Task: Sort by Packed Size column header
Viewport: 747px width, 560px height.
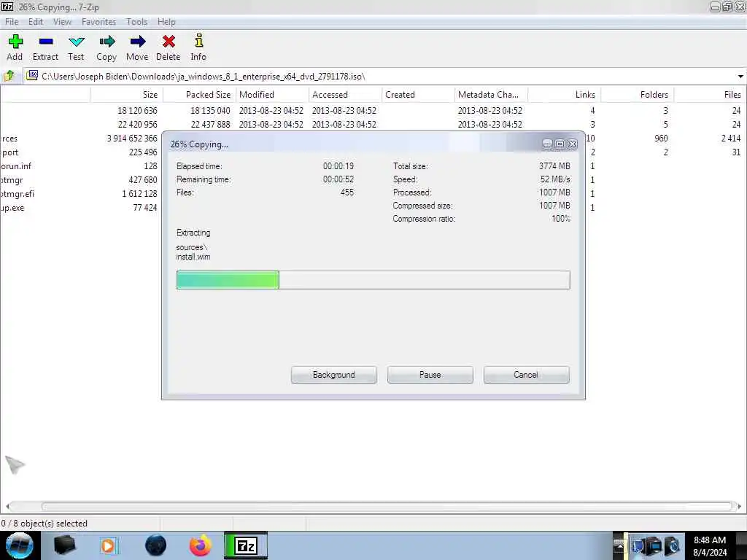Action: [x=199, y=95]
